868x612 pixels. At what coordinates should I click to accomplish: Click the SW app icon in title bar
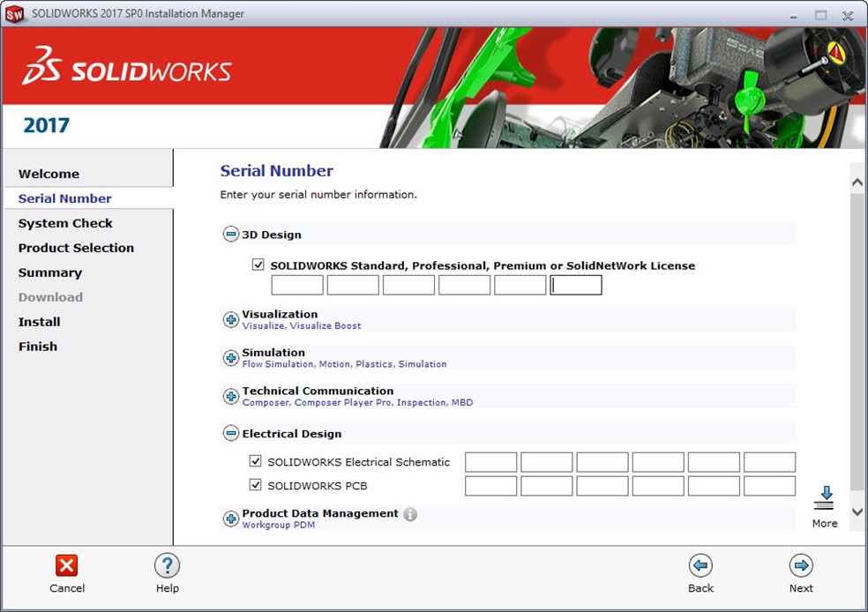(15, 14)
